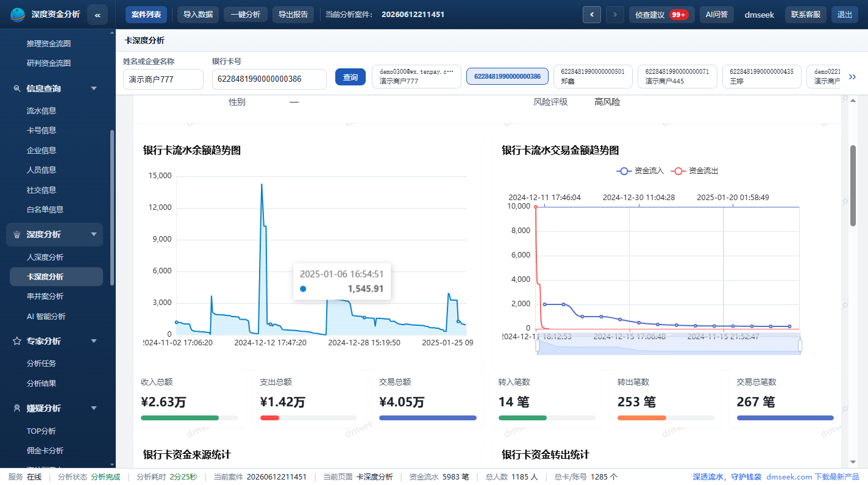This screenshot has width=868, height=485.
Task: Open 卡号信息 page
Action: (41, 131)
